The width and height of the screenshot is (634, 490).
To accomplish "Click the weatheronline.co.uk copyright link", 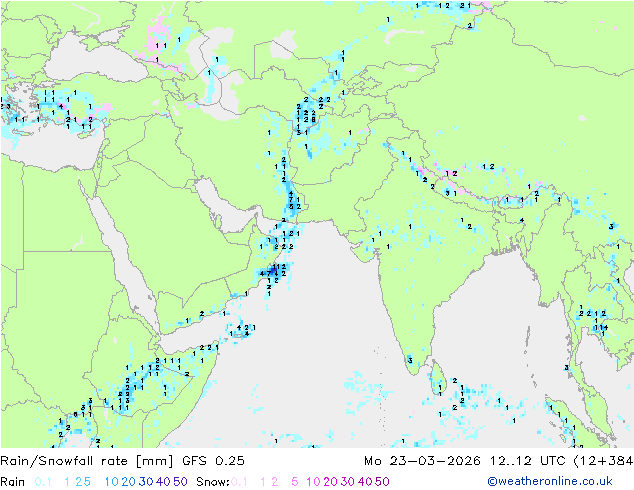I will (550, 482).
